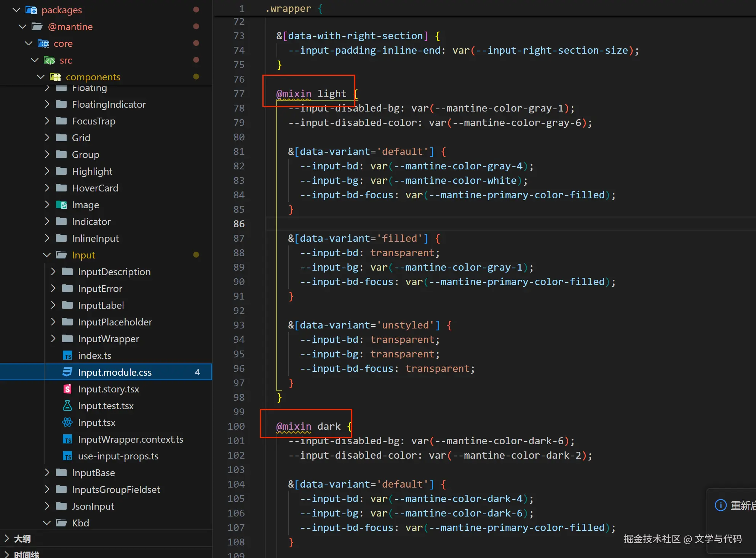Open use-input-props.ts file
Image resolution: width=756 pixels, height=558 pixels.
(118, 456)
